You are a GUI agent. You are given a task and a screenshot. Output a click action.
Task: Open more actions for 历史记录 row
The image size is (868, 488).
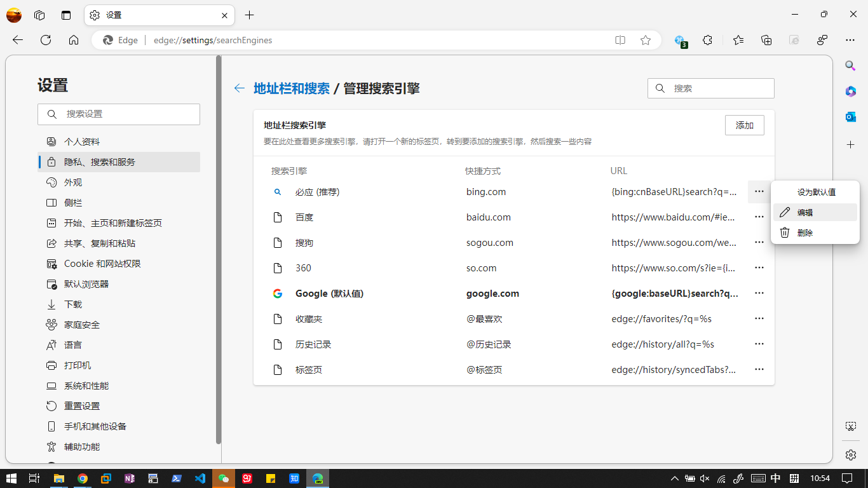pyautogui.click(x=759, y=344)
